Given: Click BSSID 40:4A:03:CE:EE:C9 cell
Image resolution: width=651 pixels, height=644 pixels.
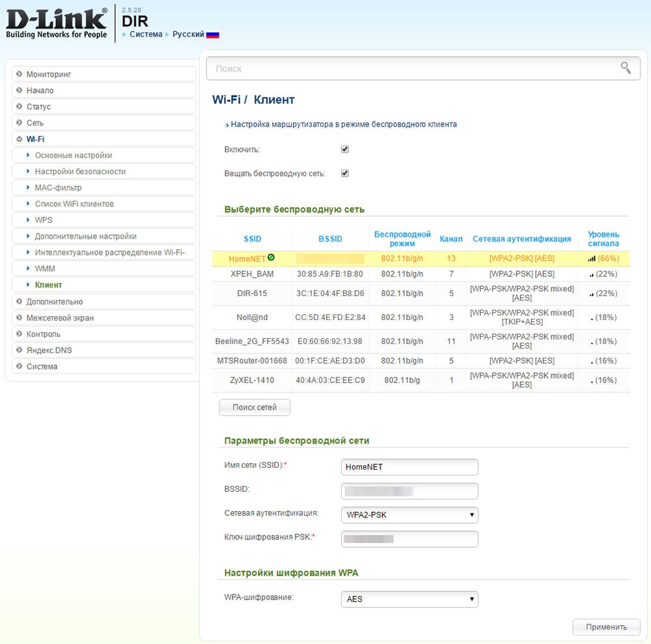Looking at the screenshot, I should (x=330, y=380).
